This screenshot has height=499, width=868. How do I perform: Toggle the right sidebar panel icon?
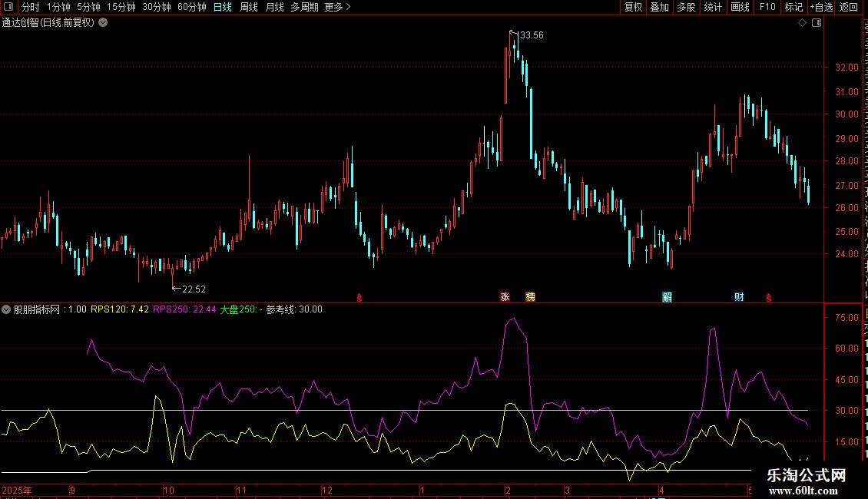coord(817,23)
